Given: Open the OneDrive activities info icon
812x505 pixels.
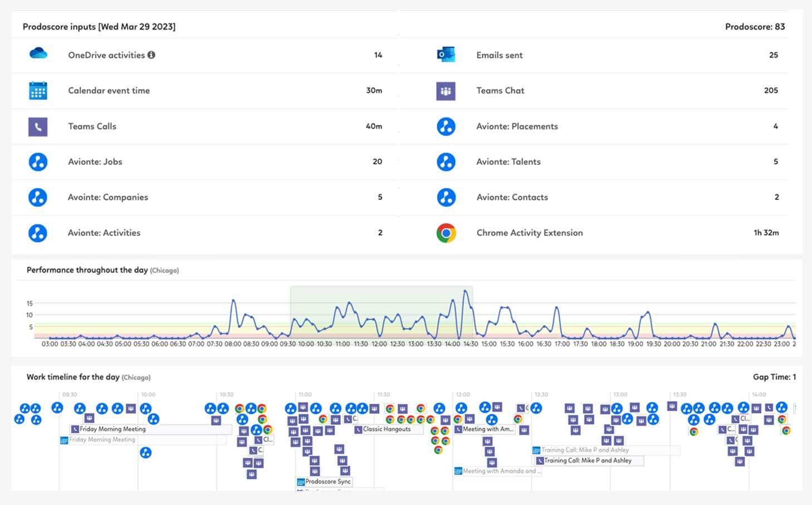Looking at the screenshot, I should click(x=151, y=55).
